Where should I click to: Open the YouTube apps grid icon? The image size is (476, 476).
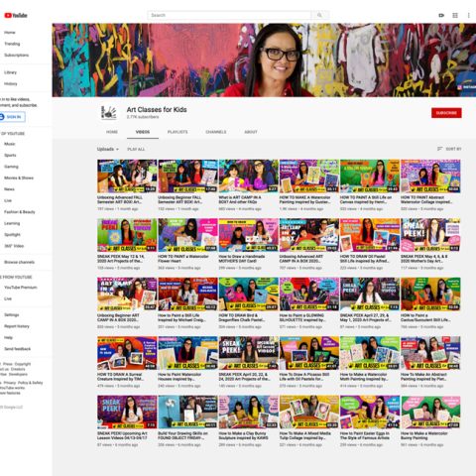(x=455, y=15)
